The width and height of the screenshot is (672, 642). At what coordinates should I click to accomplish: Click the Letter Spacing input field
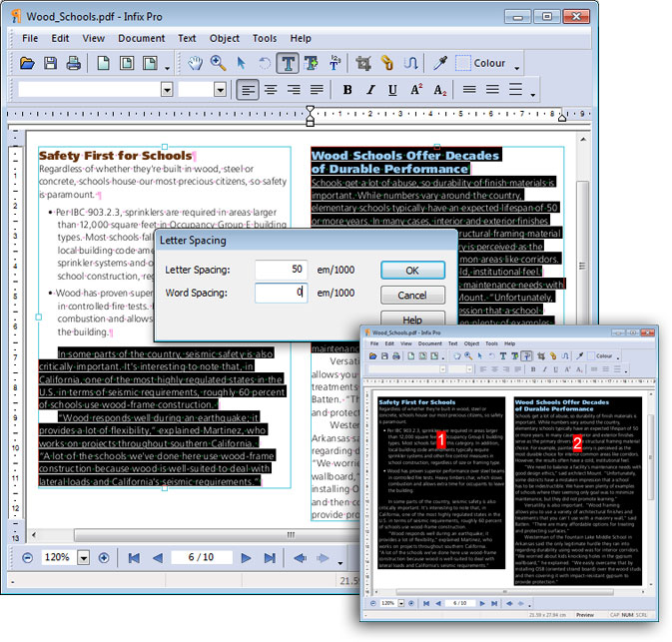(281, 270)
